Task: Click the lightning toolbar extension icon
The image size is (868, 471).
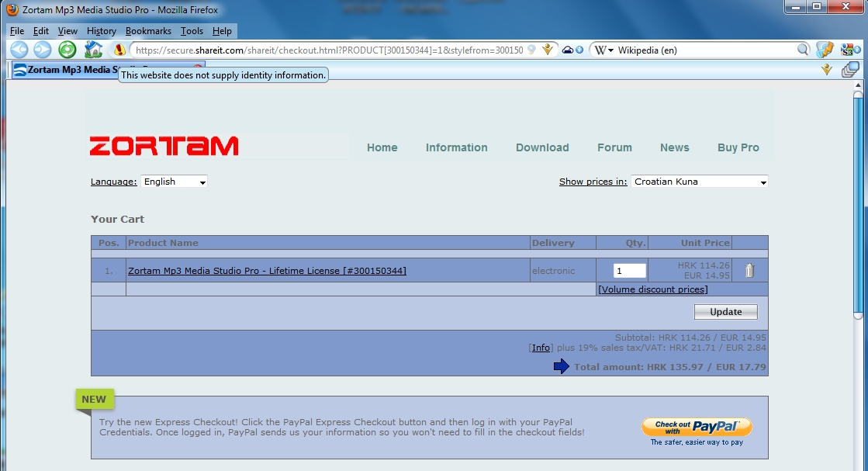Action: click(x=825, y=50)
